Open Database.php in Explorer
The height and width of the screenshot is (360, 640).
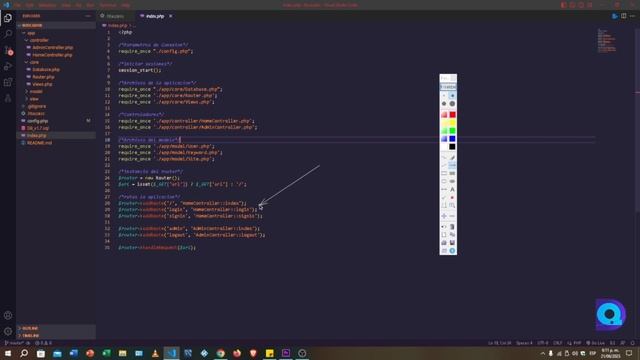(46, 69)
